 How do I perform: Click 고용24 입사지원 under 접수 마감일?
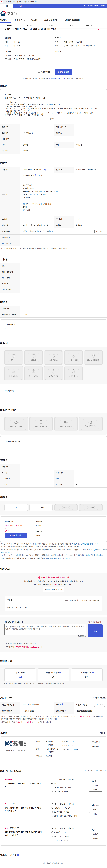click(15, 535)
